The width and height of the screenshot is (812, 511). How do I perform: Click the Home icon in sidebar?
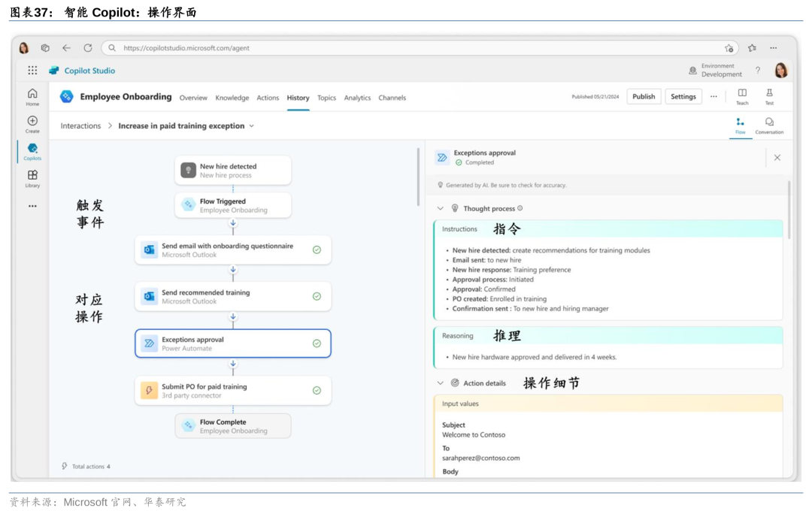coord(32,95)
